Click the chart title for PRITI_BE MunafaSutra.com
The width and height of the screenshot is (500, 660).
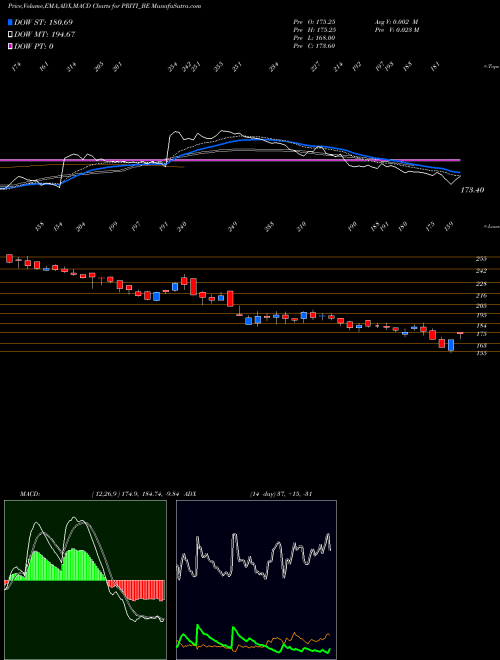pyautogui.click(x=104, y=6)
